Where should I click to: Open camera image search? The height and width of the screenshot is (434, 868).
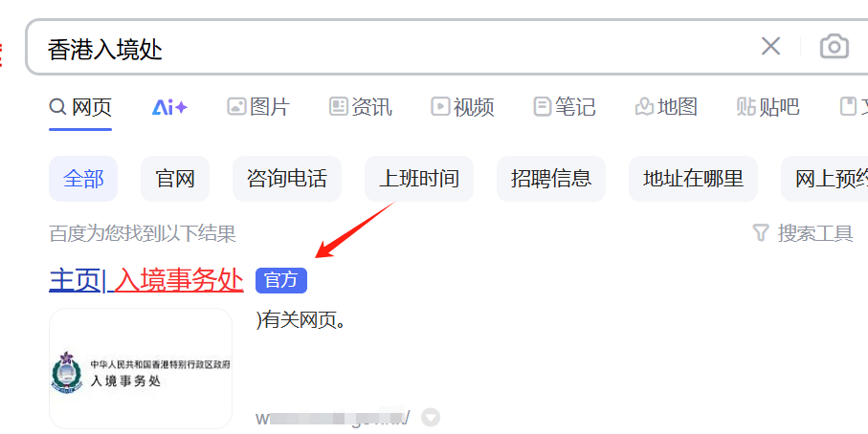834,47
